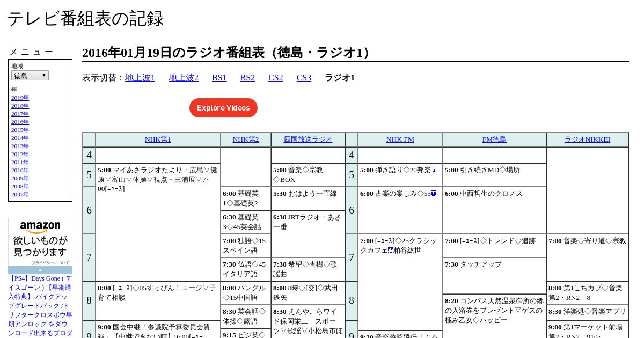Open the 2012年 archive link
The image size is (644, 338).
pos(20,155)
